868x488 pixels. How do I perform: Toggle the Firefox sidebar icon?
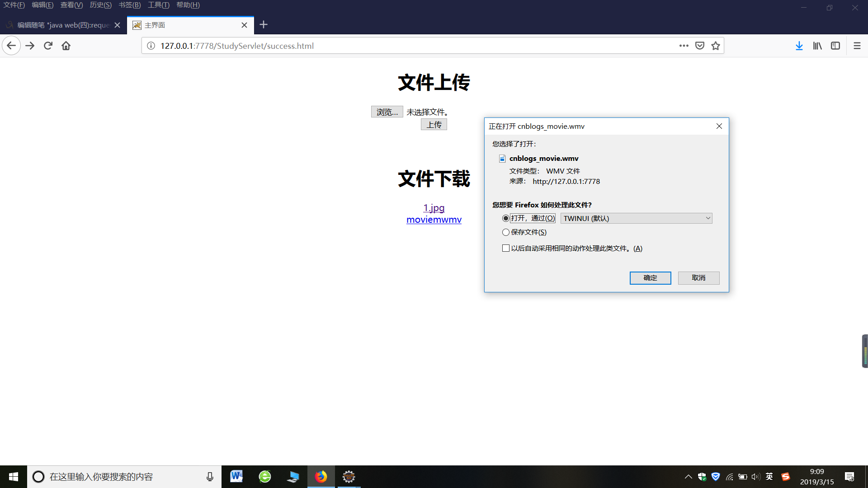click(835, 46)
